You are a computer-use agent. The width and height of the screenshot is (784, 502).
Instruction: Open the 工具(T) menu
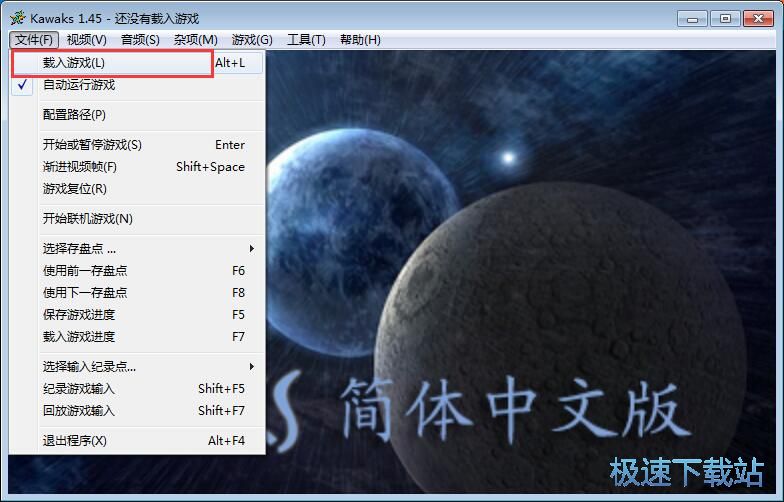(306, 40)
